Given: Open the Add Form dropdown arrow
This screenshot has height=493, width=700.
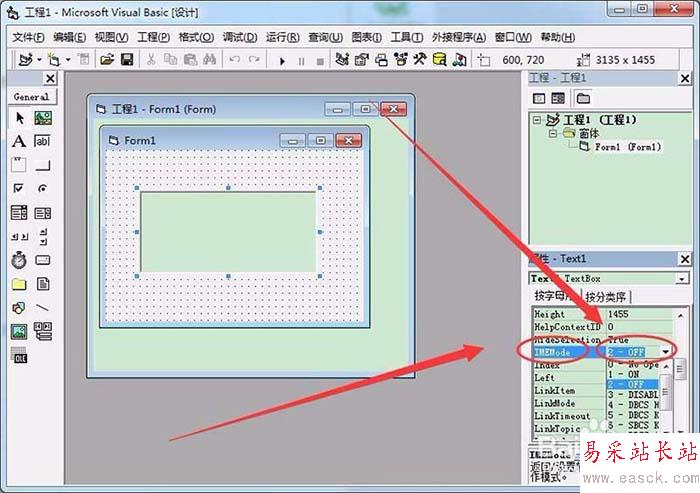Looking at the screenshot, I should tap(68, 59).
